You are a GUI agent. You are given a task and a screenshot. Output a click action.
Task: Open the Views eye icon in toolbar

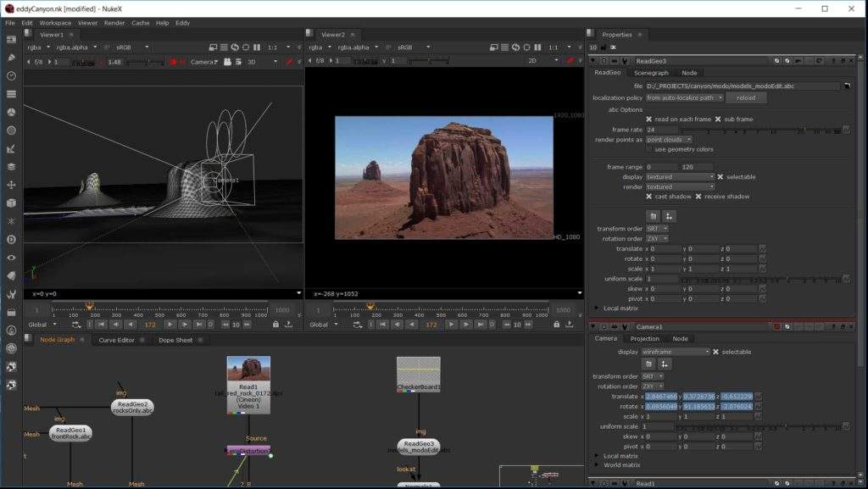(11, 257)
